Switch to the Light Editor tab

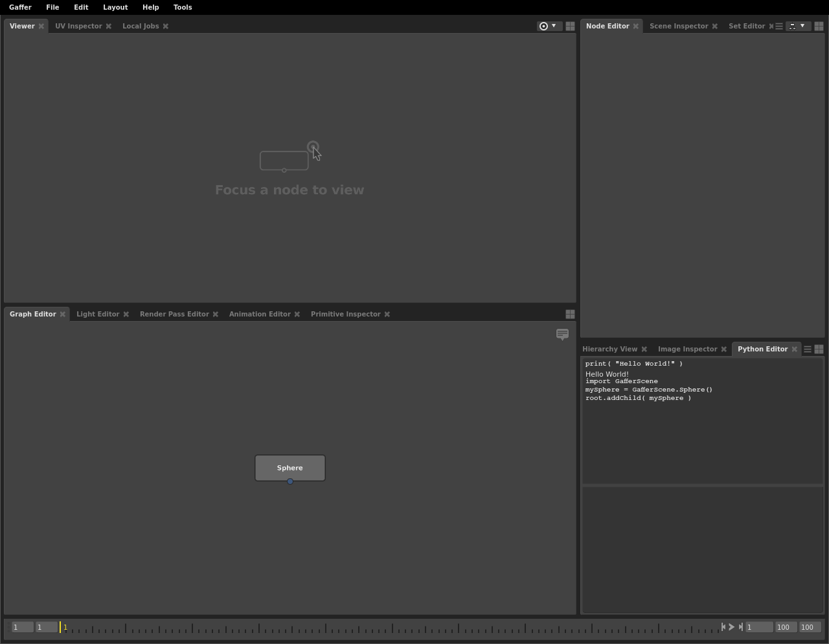98,315
